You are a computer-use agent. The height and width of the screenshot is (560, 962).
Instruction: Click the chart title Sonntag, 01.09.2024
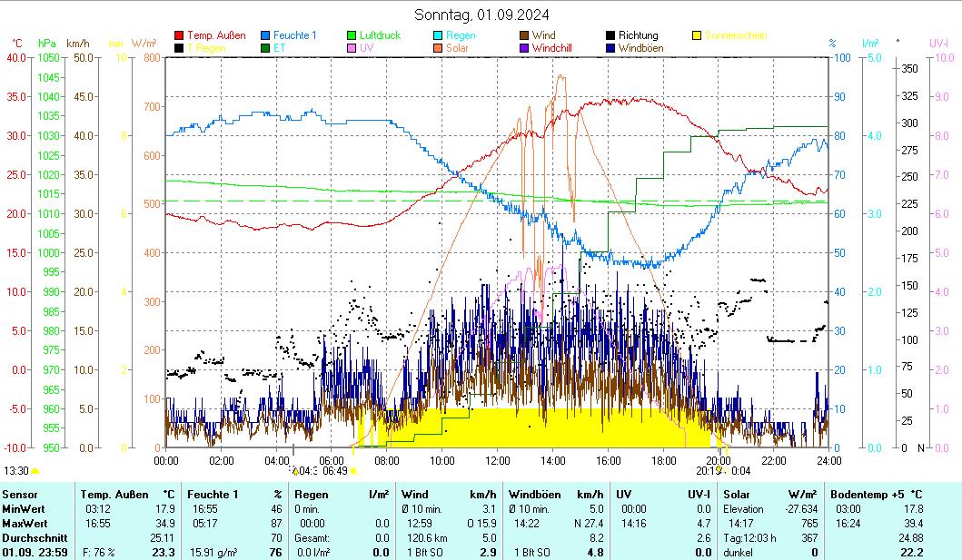pos(481,15)
